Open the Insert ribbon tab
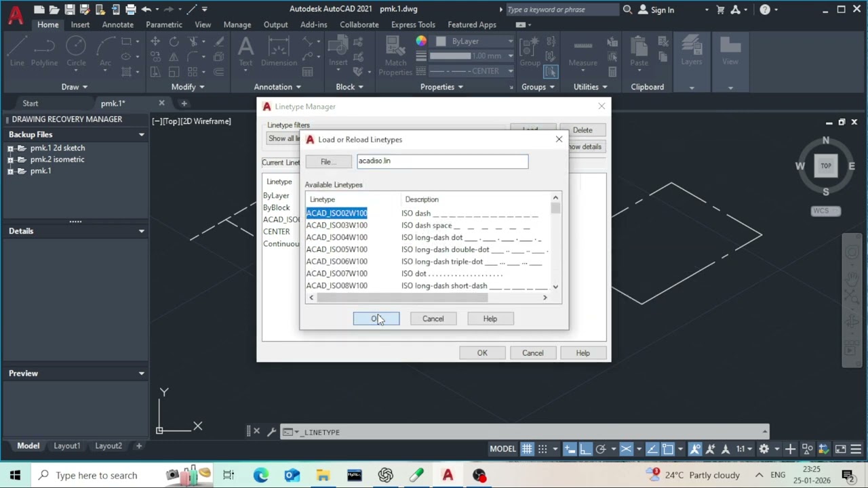 pos(80,24)
